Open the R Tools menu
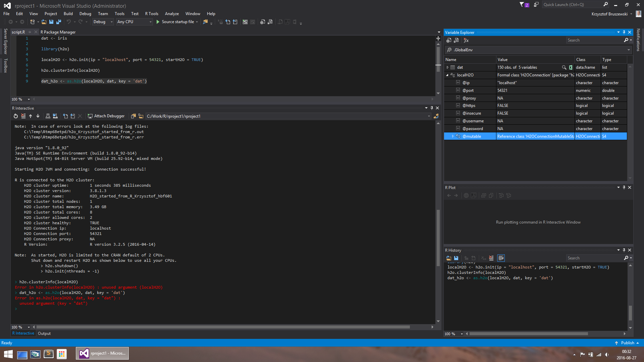 152,14
